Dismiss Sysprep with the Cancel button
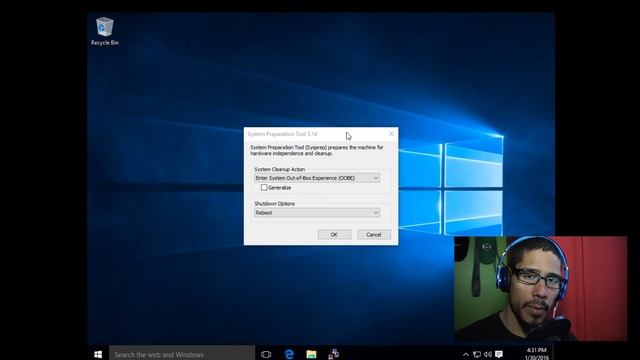 [373, 235]
